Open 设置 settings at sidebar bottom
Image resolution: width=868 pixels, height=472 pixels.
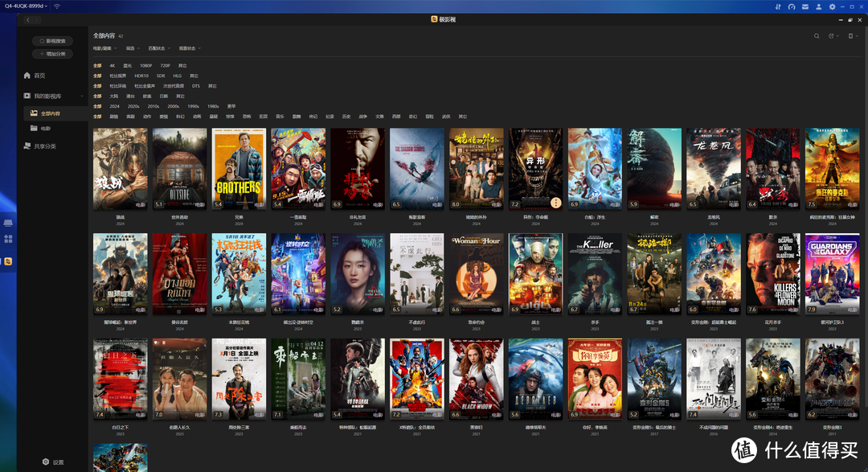[53, 462]
